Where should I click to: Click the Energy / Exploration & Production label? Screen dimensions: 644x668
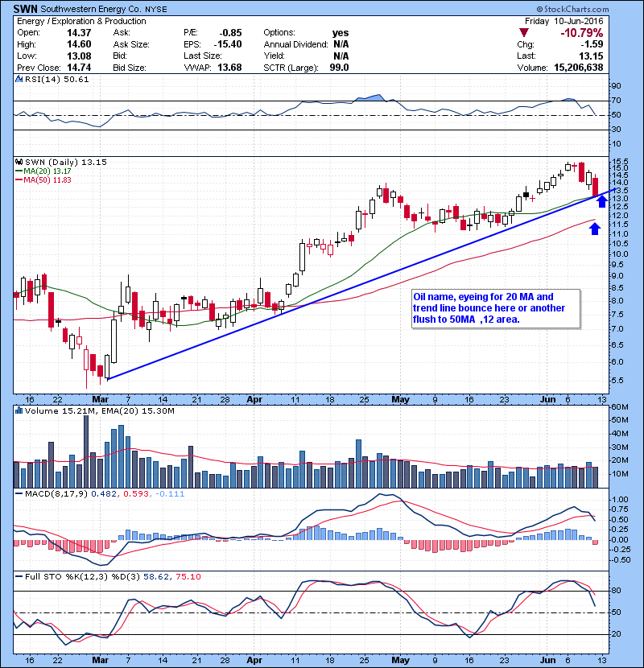81,21
